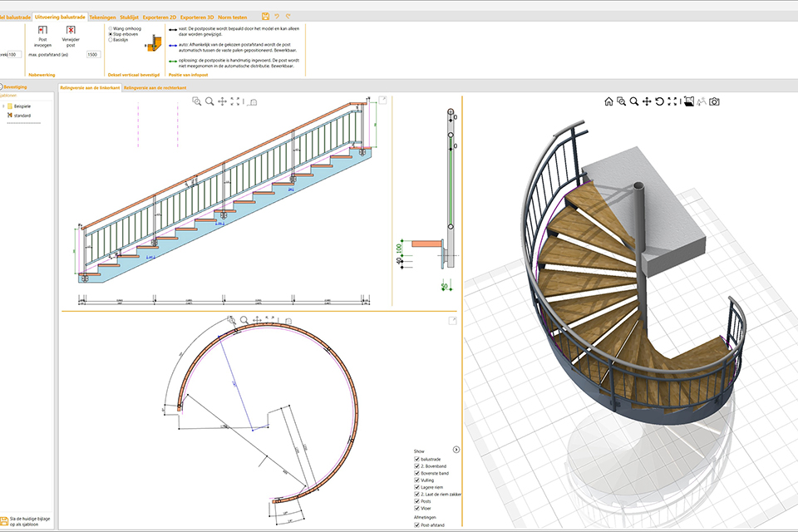
Task: Click the Verwijder post icon
Action: point(71,30)
